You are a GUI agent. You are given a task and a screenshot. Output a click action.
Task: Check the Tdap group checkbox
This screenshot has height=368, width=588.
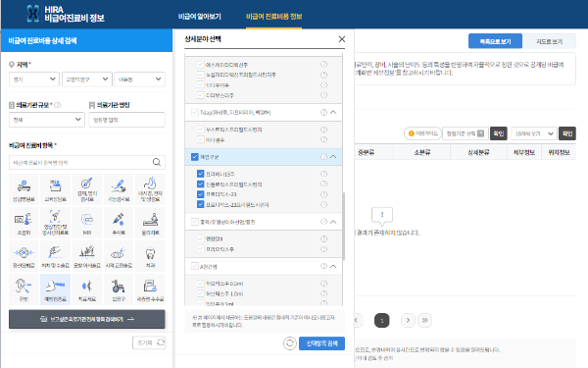point(195,112)
